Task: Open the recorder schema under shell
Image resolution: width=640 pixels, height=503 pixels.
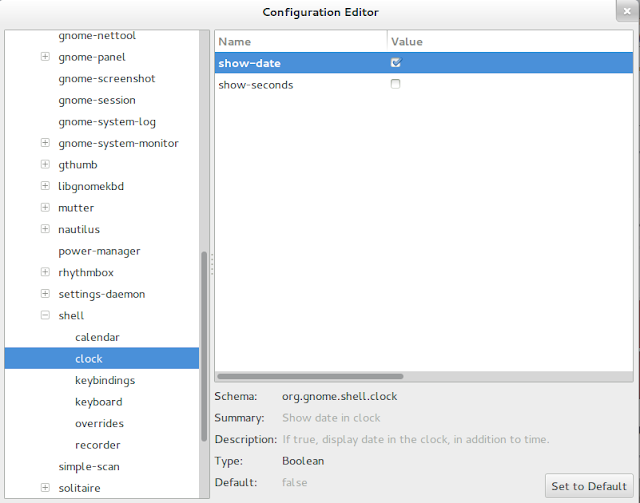Action: [98, 445]
